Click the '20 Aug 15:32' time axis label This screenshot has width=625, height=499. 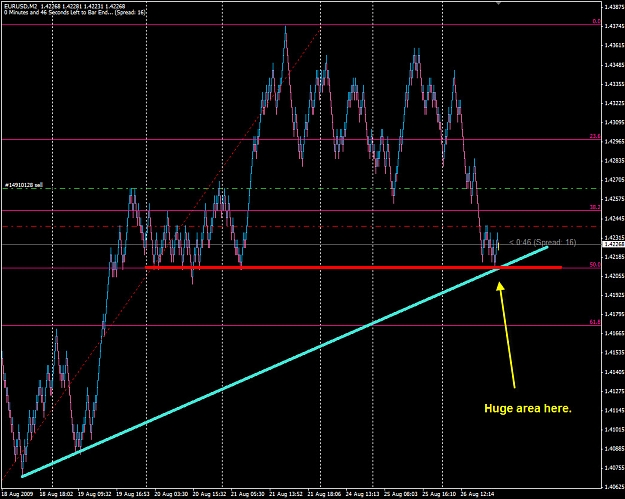point(210,494)
